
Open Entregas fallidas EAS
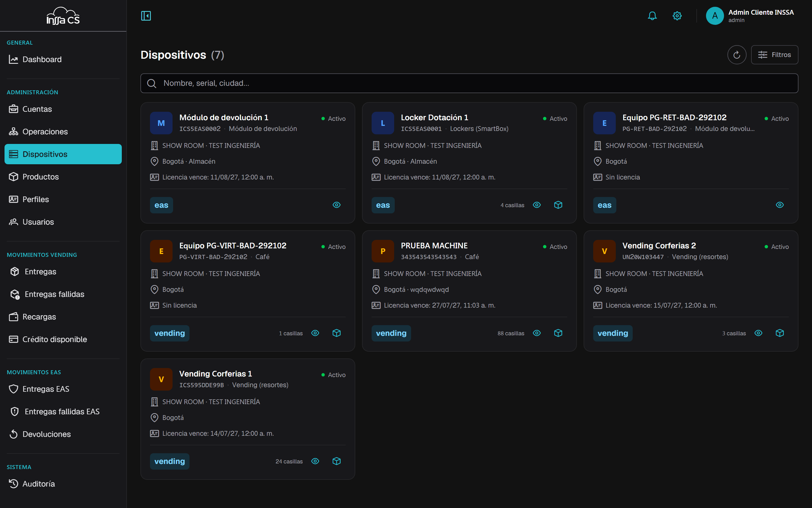[x=63, y=411]
